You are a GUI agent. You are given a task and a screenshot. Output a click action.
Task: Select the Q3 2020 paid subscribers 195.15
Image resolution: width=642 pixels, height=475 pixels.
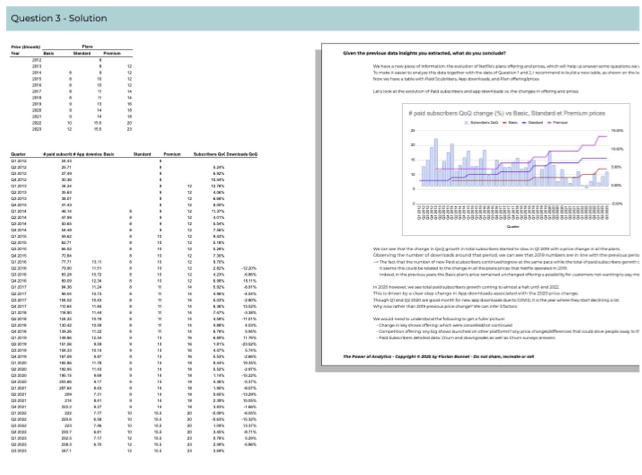click(66, 375)
